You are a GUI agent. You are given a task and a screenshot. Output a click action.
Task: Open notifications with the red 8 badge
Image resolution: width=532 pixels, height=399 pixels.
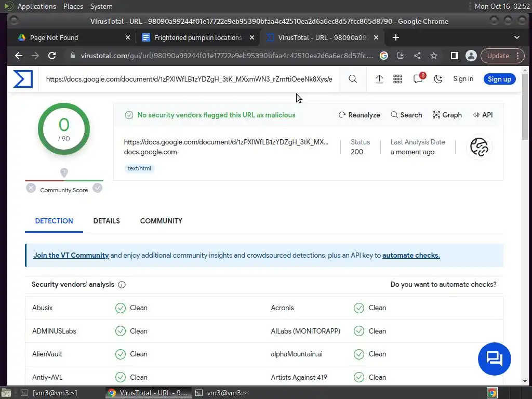coord(419,78)
